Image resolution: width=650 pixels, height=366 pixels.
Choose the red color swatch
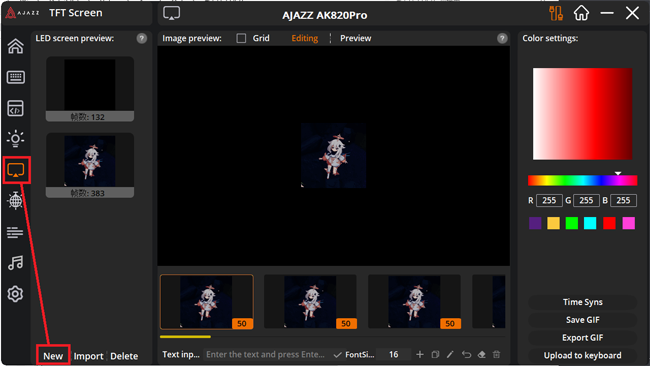[609, 223]
